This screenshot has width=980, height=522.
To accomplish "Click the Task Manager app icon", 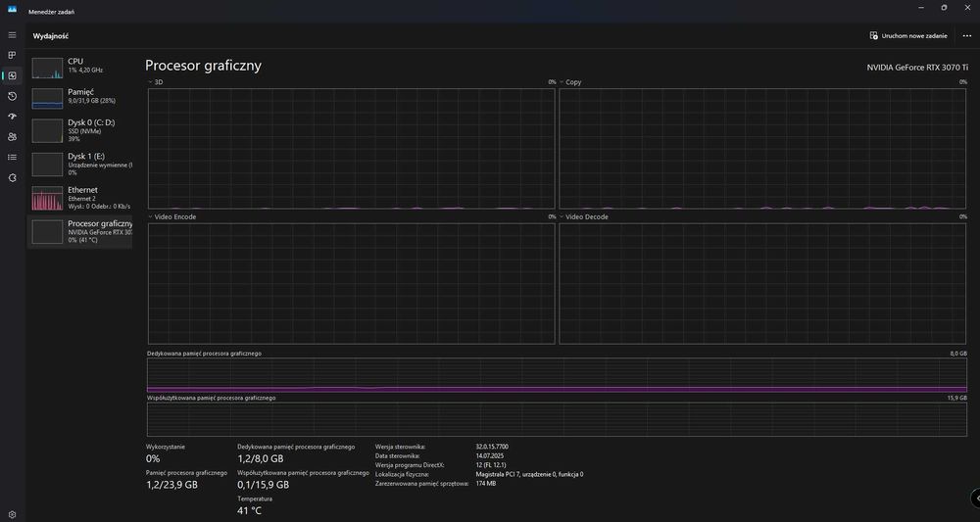I will (x=12, y=10).
